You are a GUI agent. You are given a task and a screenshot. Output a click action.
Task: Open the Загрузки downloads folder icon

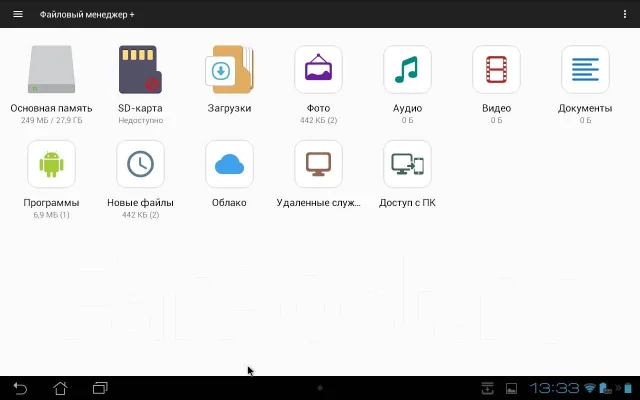click(229, 69)
